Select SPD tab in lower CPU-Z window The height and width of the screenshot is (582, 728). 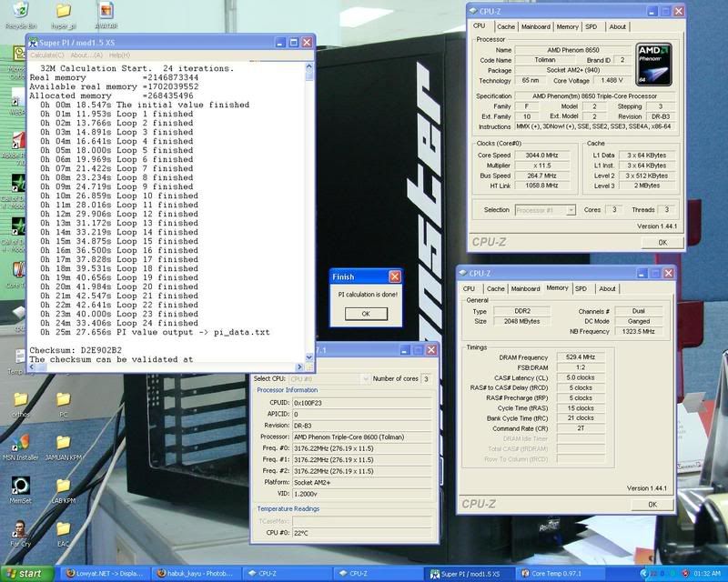pyautogui.click(x=581, y=288)
